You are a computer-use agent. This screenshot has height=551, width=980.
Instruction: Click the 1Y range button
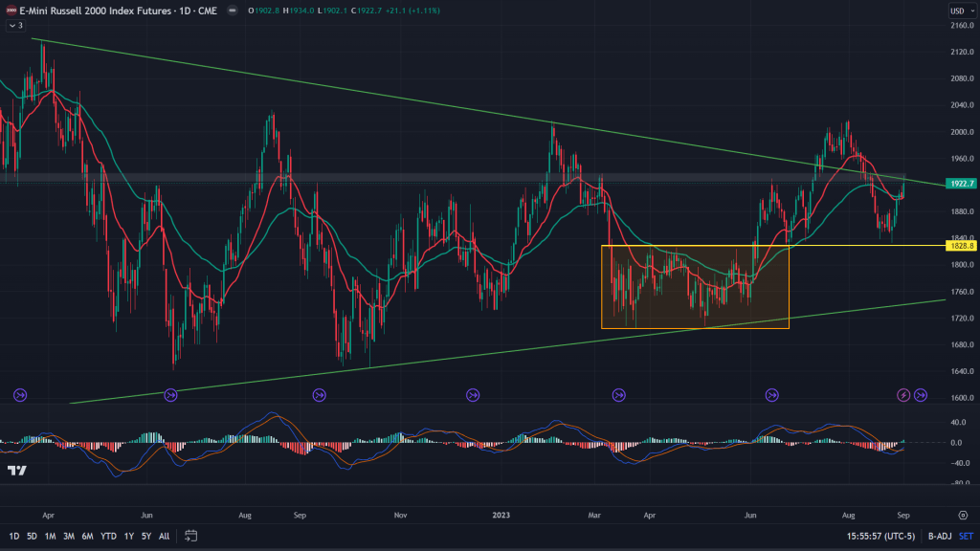pos(128,536)
